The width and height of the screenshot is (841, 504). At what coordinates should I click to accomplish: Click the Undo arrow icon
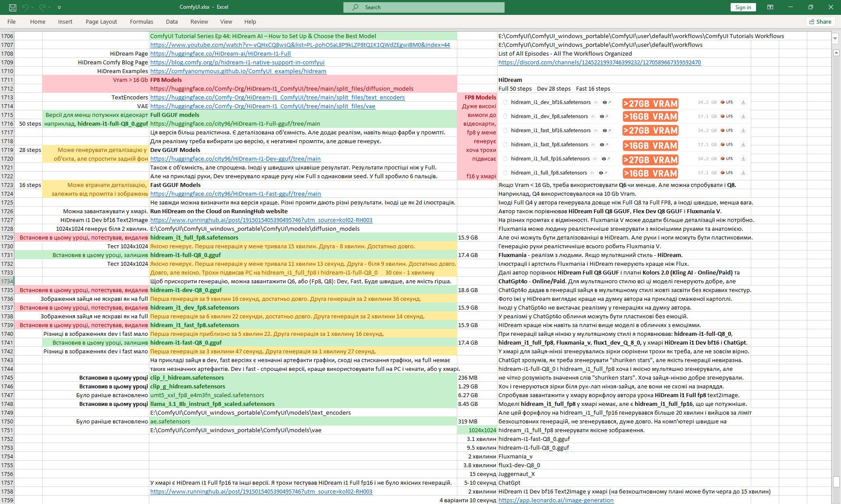25,7
